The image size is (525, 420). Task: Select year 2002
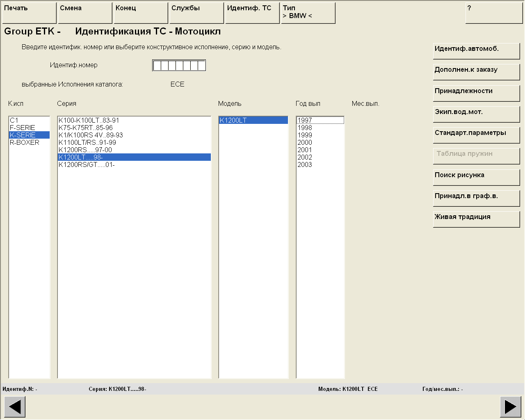coord(320,157)
